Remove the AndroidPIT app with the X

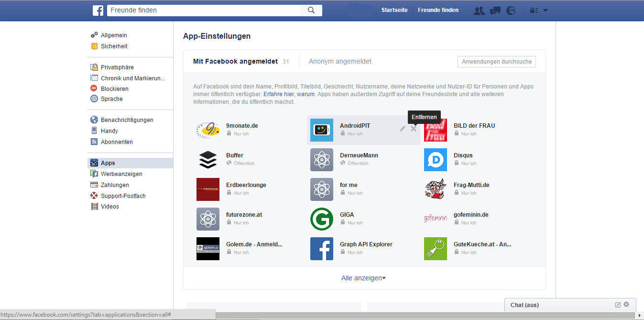tap(414, 129)
